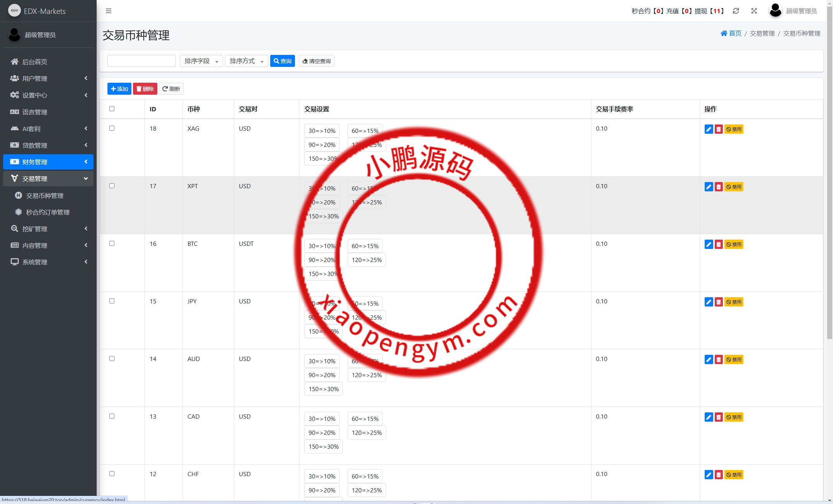Screen dimensions: 833x504
Task: Click the fullscreen icon in top toolbar
Action: [x=754, y=11]
